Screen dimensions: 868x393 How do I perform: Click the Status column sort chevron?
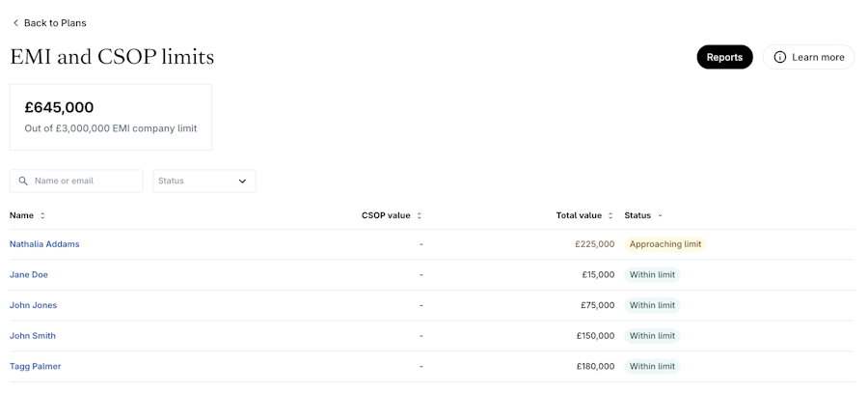pos(661,215)
